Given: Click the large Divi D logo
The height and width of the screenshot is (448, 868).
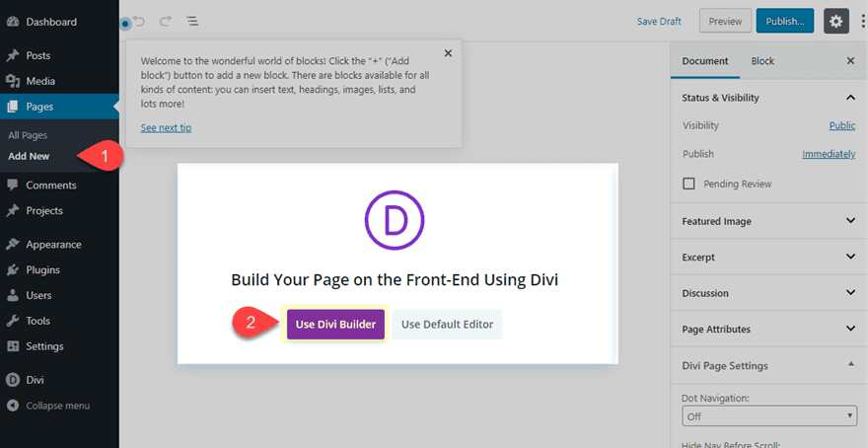Looking at the screenshot, I should 395,220.
